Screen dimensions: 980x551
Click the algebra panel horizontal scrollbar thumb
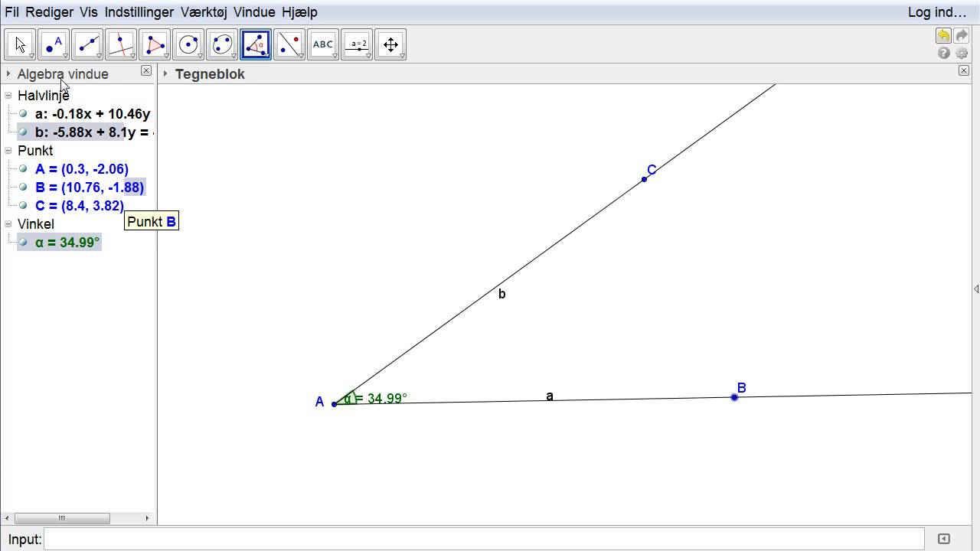[62, 518]
